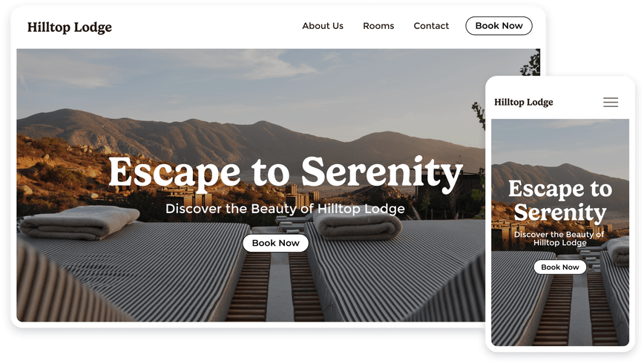Tap the Hilltop Lodge logo in the mobile preview
Viewport: 644px width, 364px height.
point(523,102)
